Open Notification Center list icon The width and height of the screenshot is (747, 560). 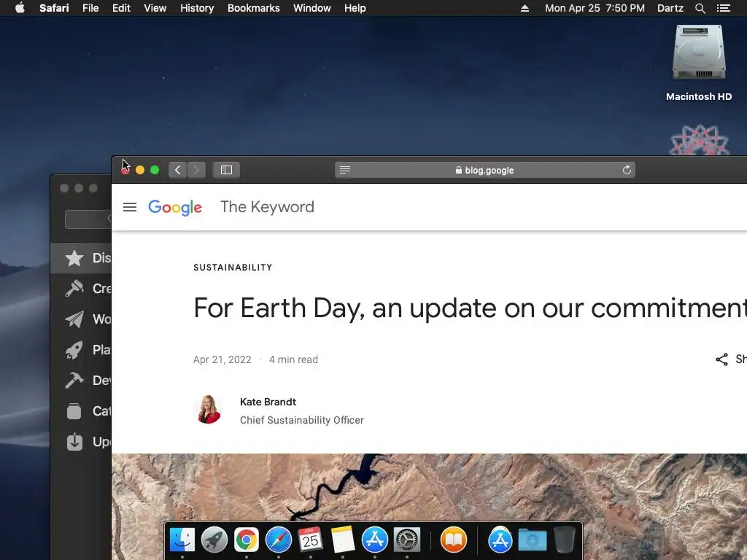723,8
